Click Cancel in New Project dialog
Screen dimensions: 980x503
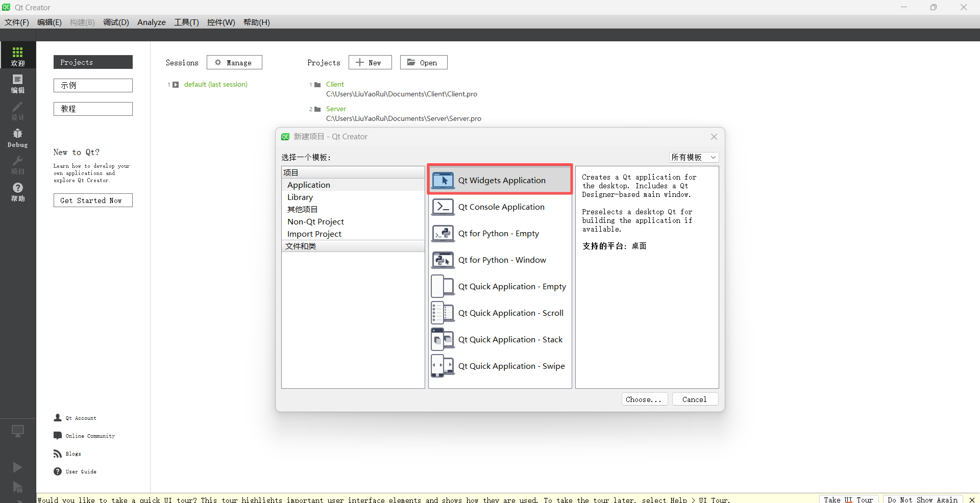pyautogui.click(x=695, y=399)
